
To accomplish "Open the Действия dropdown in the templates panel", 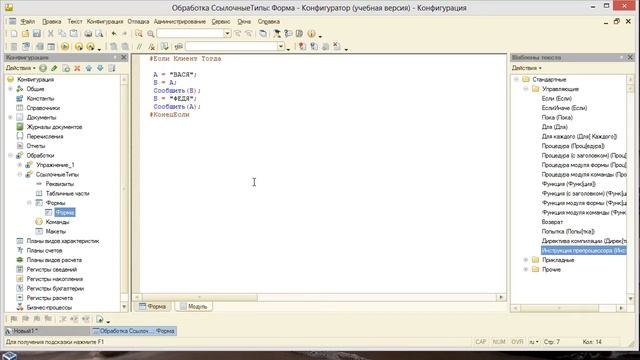I will (x=527, y=68).
